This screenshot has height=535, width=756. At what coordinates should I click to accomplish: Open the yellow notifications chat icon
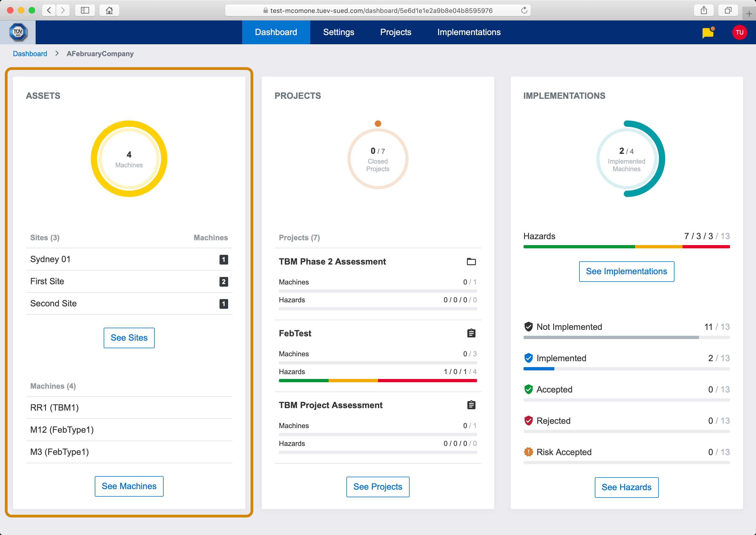click(708, 33)
